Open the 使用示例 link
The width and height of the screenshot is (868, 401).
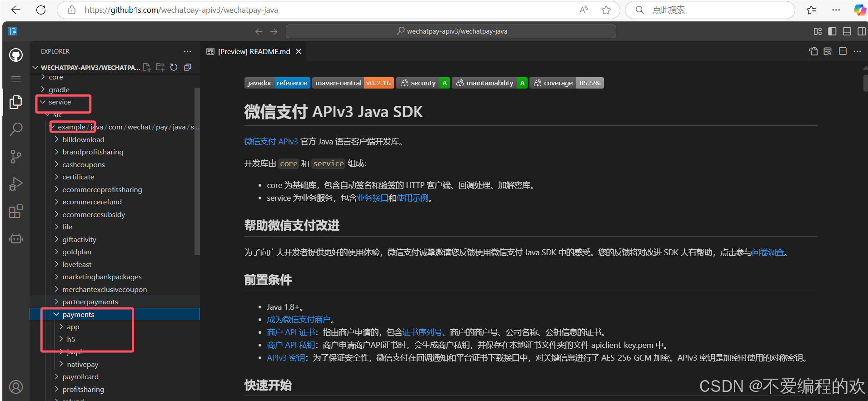click(412, 198)
